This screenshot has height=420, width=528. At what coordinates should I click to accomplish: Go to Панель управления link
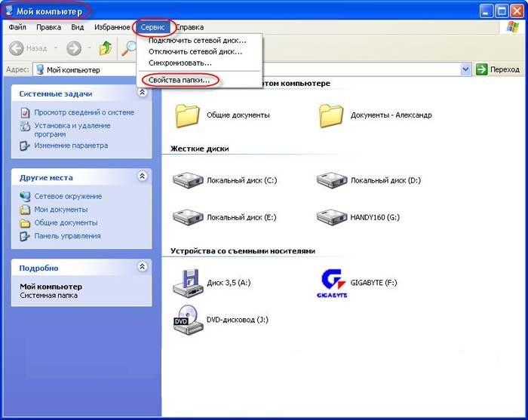[67, 236]
